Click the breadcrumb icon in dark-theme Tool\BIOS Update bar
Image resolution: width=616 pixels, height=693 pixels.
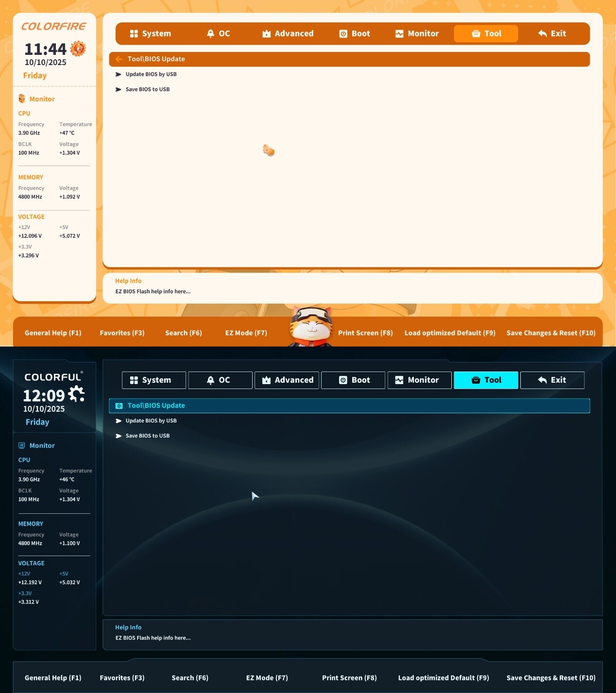click(x=119, y=406)
